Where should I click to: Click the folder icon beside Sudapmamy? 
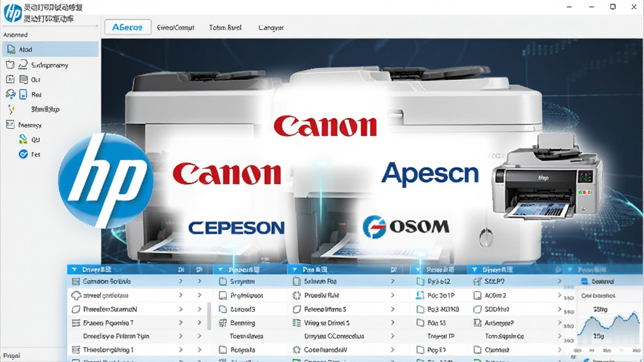tap(10, 65)
